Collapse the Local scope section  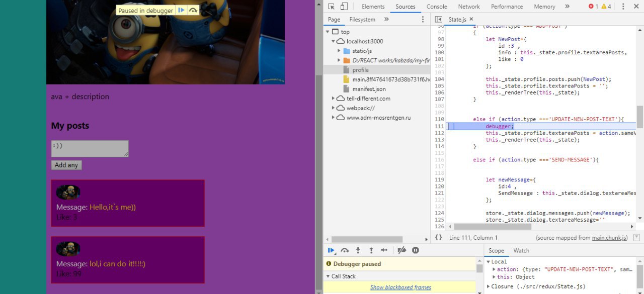click(x=488, y=262)
